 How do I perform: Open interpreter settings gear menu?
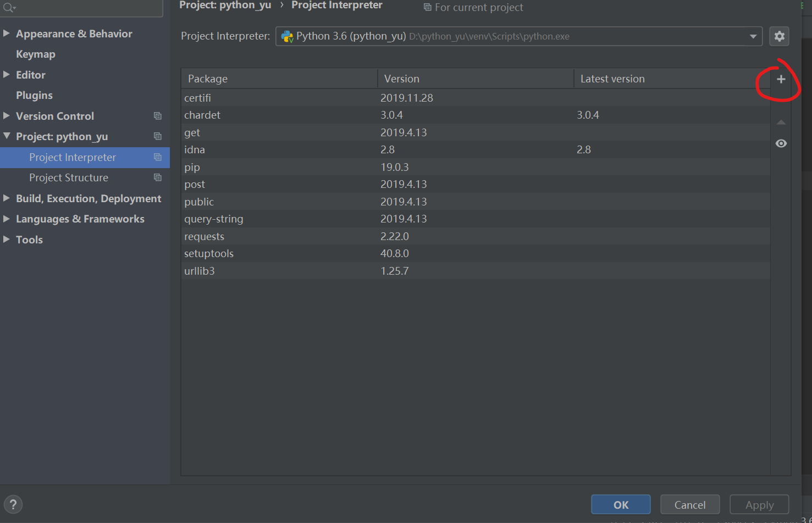click(779, 36)
